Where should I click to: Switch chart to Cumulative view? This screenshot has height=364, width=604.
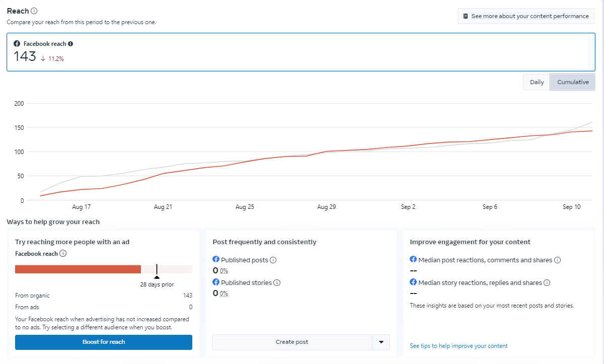click(x=573, y=82)
